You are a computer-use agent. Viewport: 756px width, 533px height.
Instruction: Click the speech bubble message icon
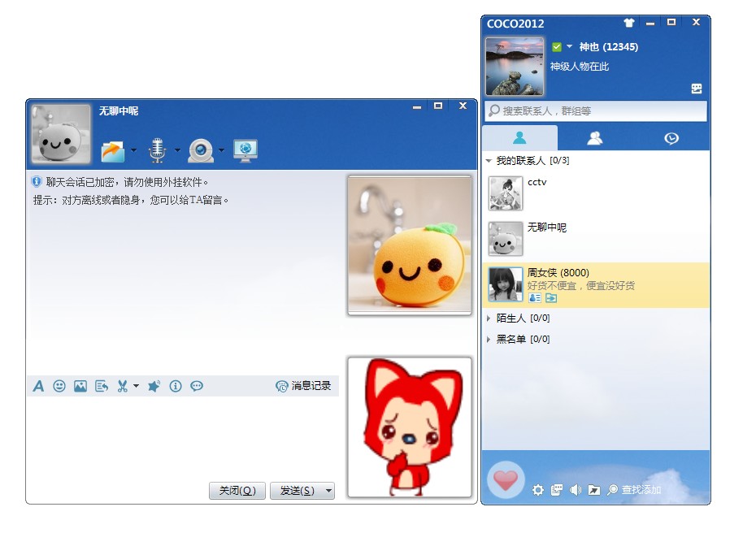point(197,386)
